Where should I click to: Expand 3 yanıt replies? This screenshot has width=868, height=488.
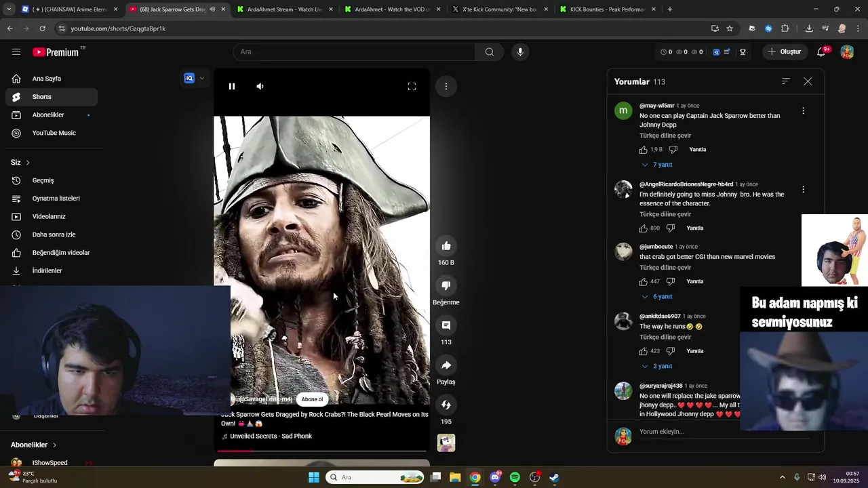(x=657, y=366)
